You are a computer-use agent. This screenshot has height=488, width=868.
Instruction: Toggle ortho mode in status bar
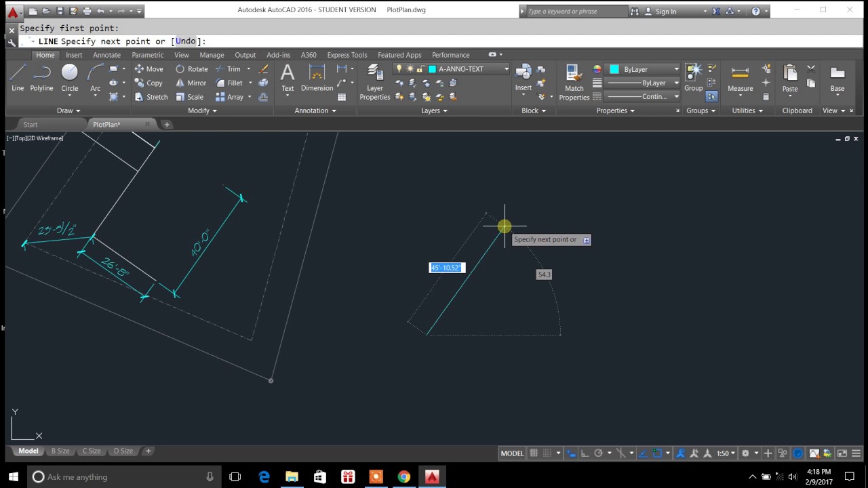click(x=585, y=453)
